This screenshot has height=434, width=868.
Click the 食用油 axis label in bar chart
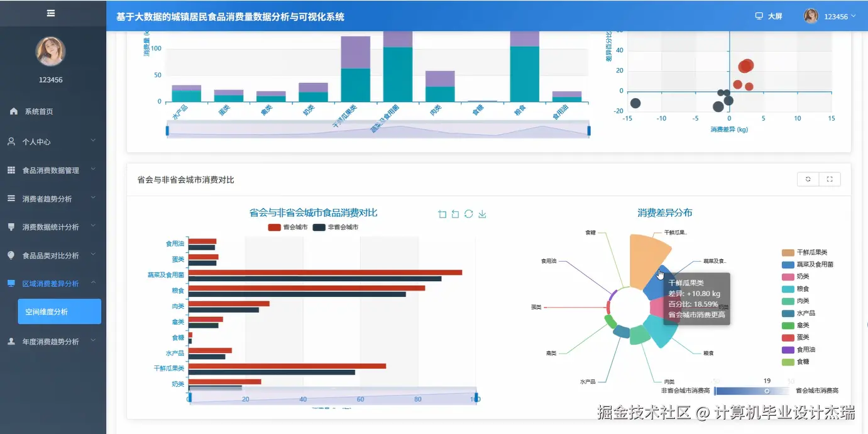(x=175, y=243)
